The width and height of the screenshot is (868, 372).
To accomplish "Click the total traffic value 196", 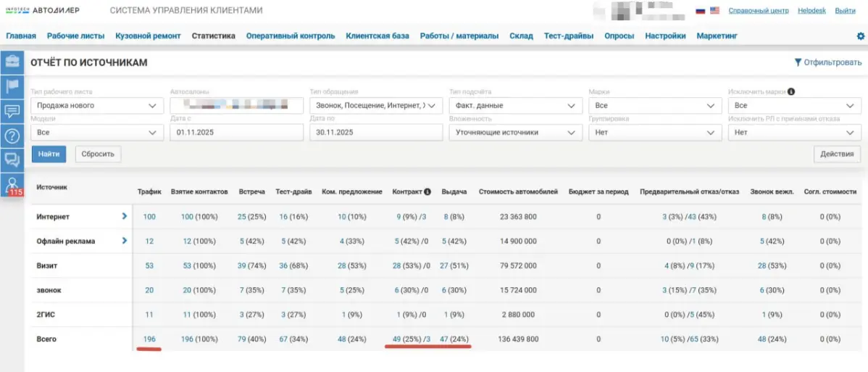I will click(149, 339).
